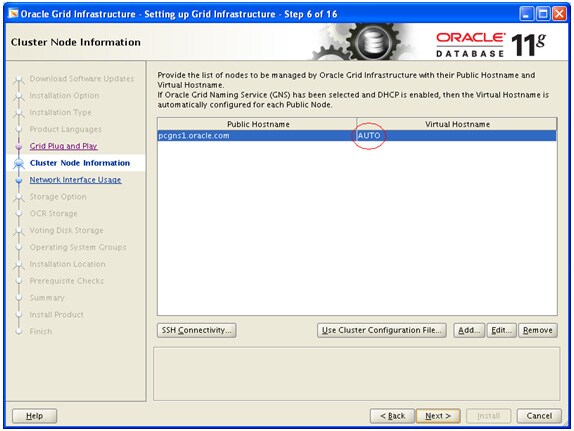The width and height of the screenshot is (574, 431).
Task: Click the Operating System Groups step label
Action: pyautogui.click(x=78, y=247)
